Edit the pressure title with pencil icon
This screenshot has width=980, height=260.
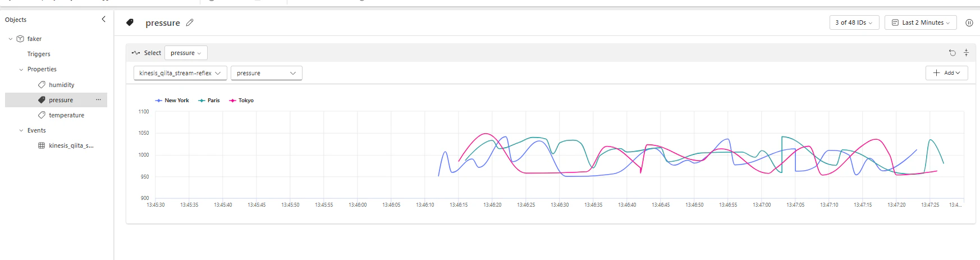pyautogui.click(x=190, y=22)
